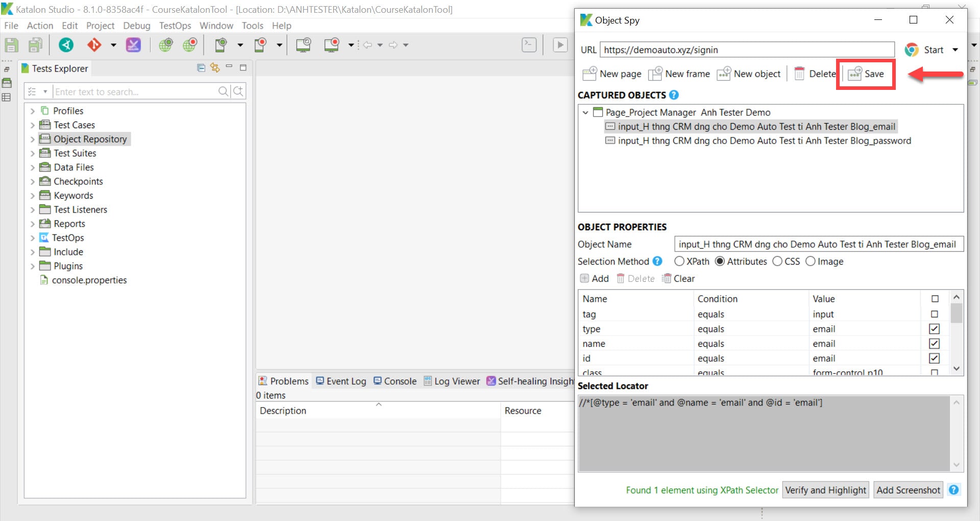This screenshot has width=980, height=521.
Task: Minimize the Tests Explorer panel
Action: [229, 66]
